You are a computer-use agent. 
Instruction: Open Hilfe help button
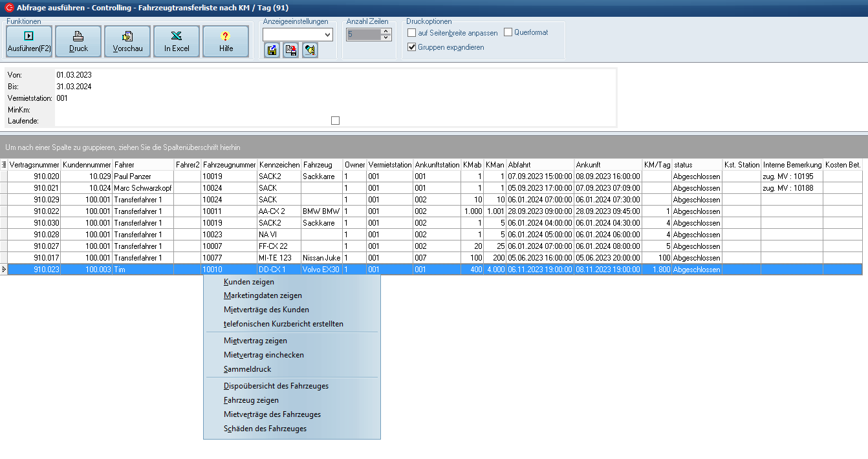tap(226, 42)
